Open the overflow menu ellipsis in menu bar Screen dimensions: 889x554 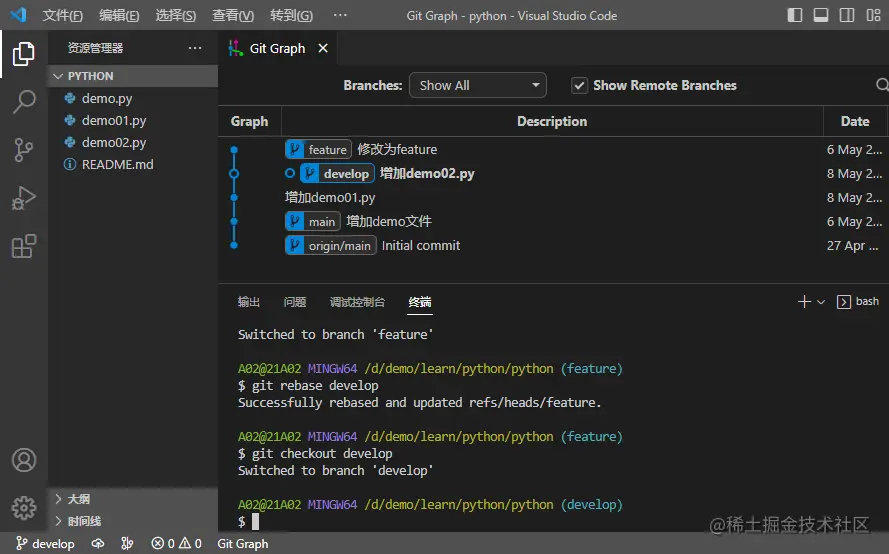click(340, 15)
